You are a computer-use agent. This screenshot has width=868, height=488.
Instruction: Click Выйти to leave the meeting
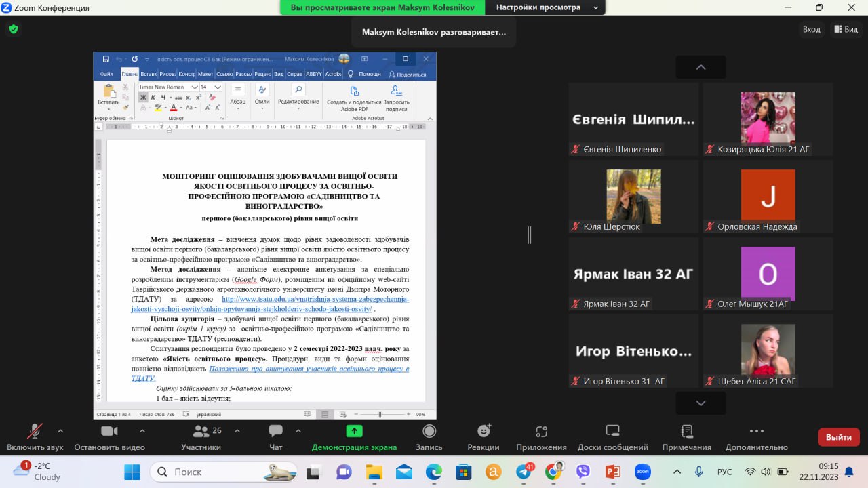tap(838, 437)
